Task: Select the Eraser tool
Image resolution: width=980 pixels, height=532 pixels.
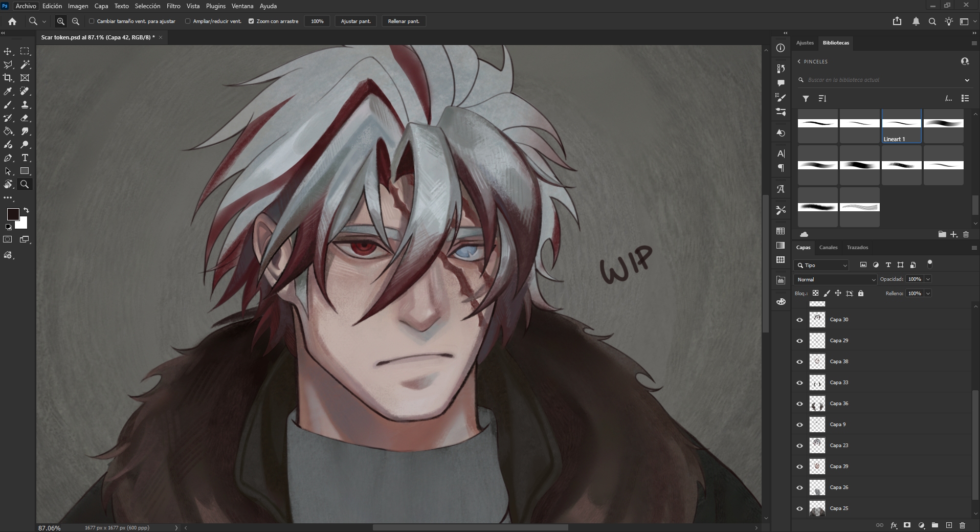Action: (25, 118)
